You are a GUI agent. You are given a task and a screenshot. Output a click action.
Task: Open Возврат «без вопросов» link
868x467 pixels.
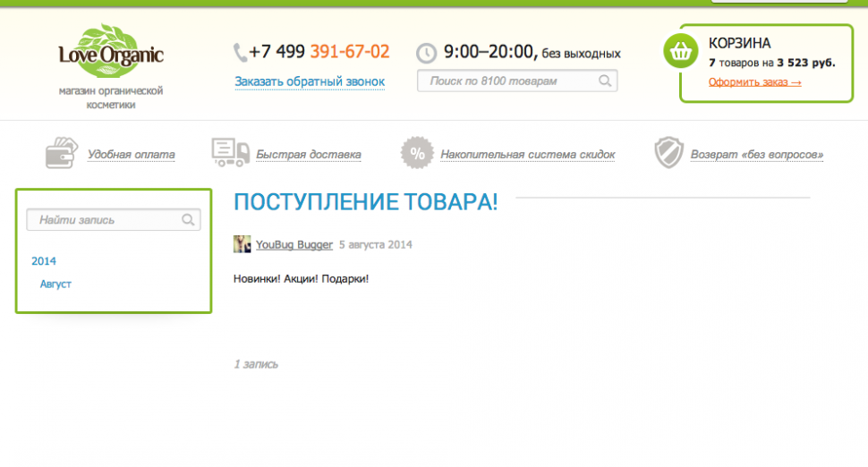pyautogui.click(x=757, y=155)
